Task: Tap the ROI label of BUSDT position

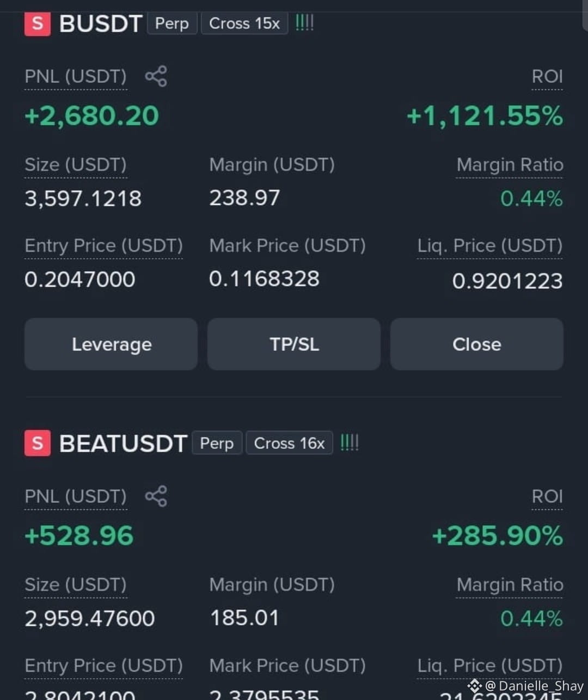Action: click(x=547, y=77)
